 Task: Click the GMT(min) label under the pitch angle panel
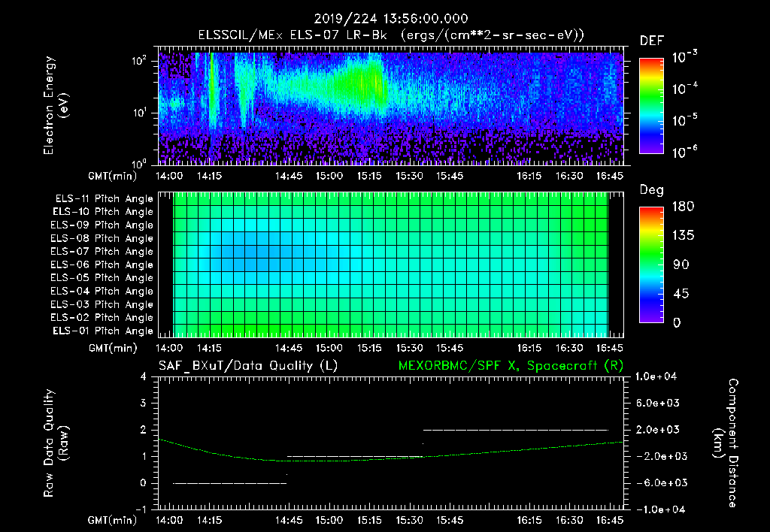(113, 348)
